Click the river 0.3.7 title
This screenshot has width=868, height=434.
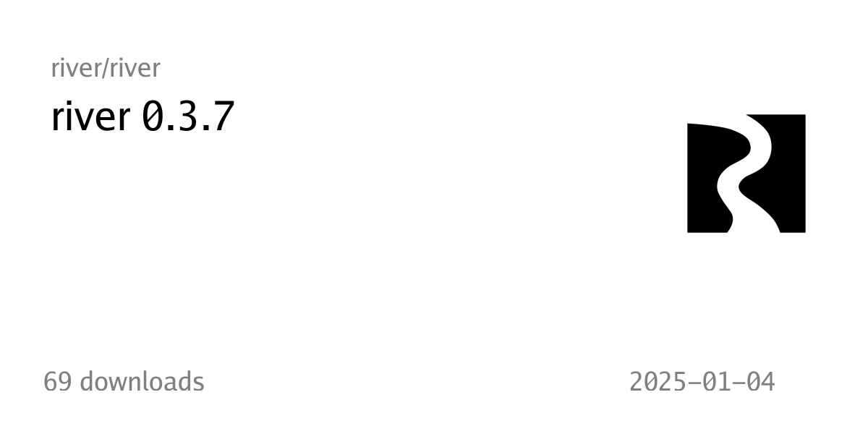(143, 116)
